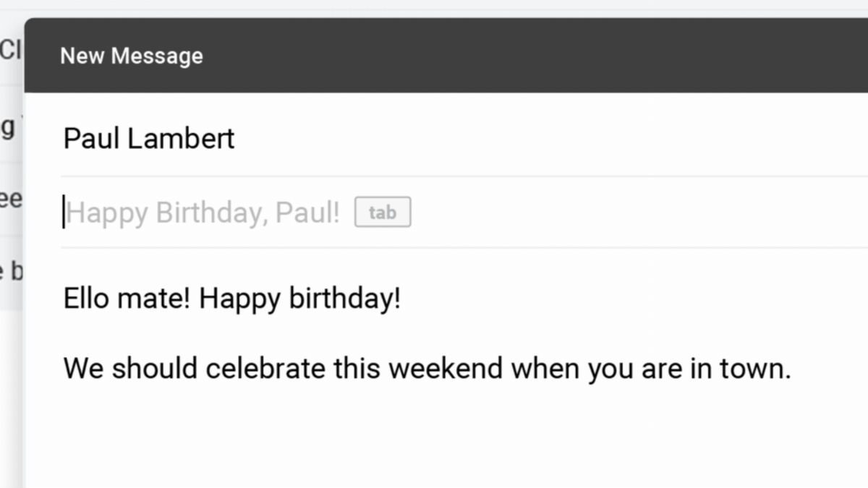Click empty area of dark compose header
868x488 pixels.
[506, 56]
